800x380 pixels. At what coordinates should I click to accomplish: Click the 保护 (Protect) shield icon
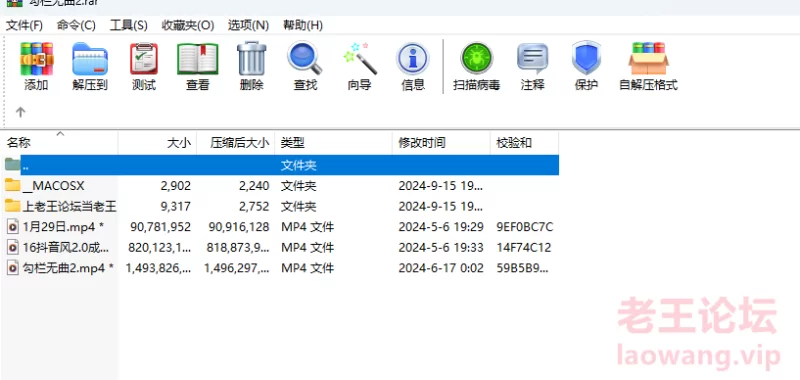click(586, 59)
